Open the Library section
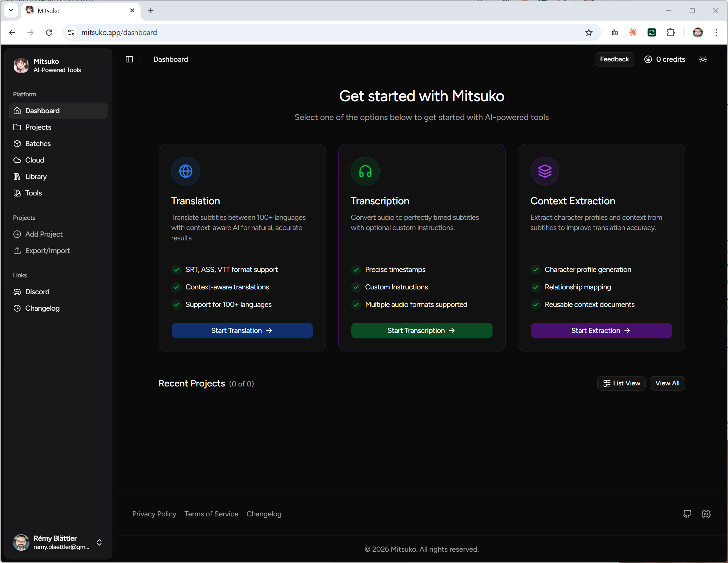 [58, 177]
